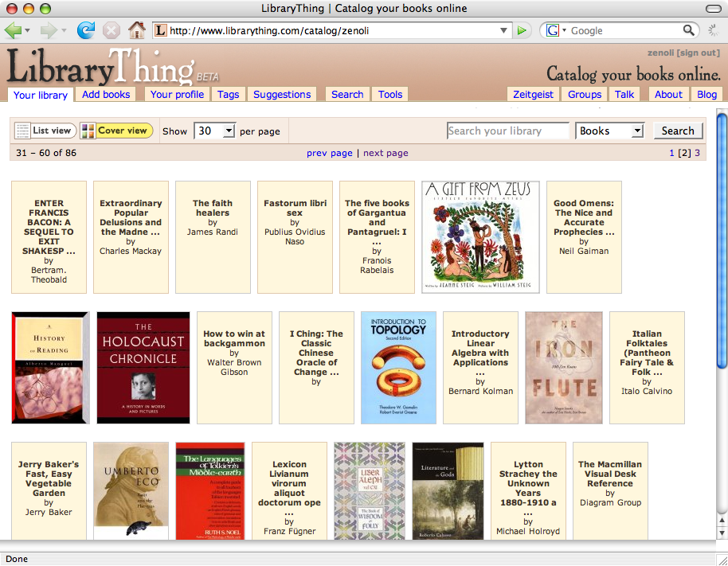728x566 pixels.
Task: Open Literature and the Gods cover
Action: click(x=448, y=491)
